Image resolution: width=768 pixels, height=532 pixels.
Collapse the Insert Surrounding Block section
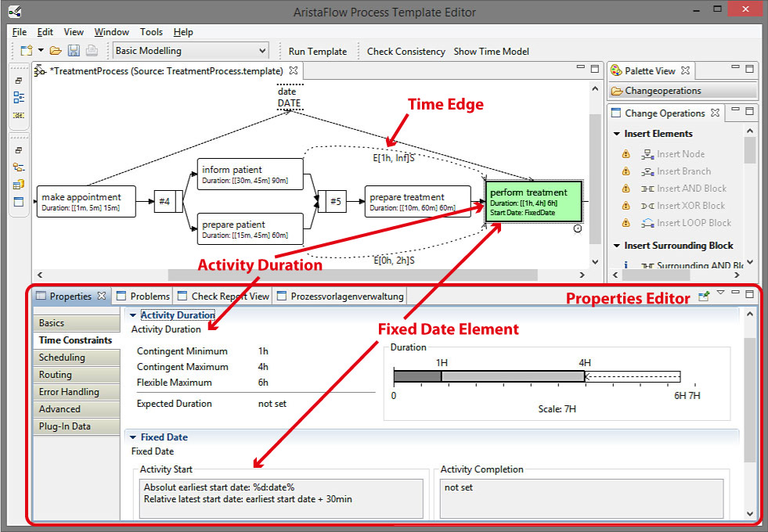point(617,246)
